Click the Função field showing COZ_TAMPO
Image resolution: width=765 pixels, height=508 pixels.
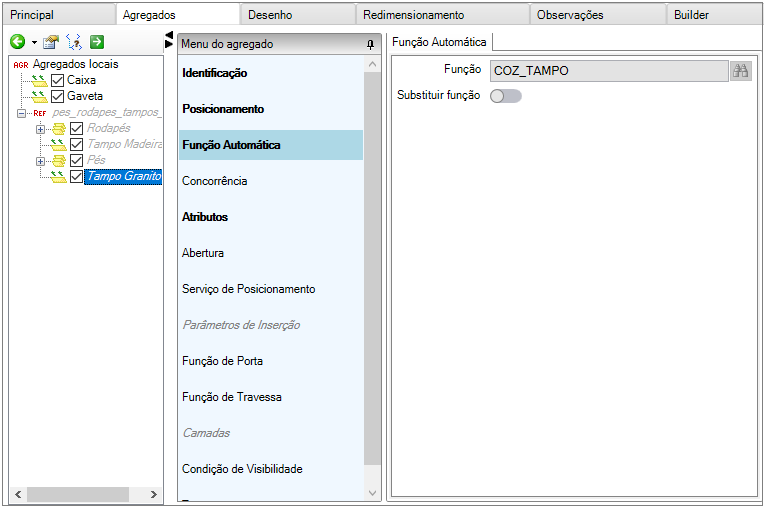[609, 71]
